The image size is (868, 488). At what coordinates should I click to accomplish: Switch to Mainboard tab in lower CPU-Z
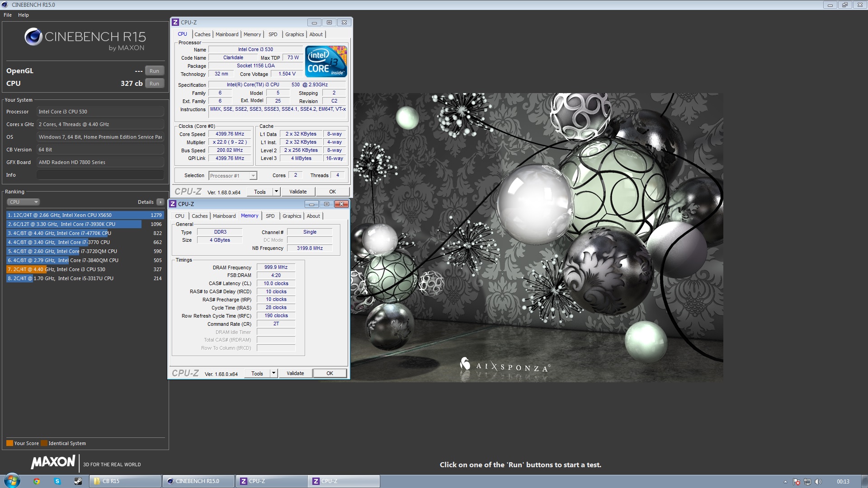click(x=224, y=216)
